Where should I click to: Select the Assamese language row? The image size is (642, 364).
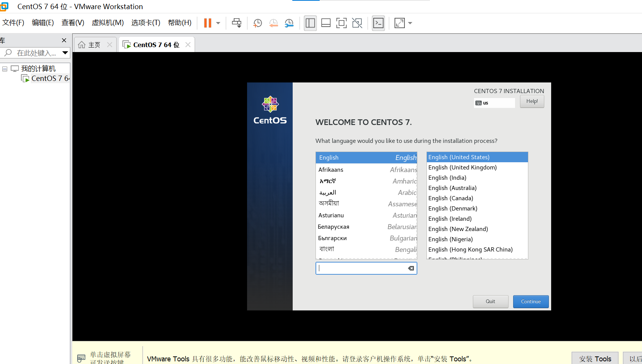[366, 204]
